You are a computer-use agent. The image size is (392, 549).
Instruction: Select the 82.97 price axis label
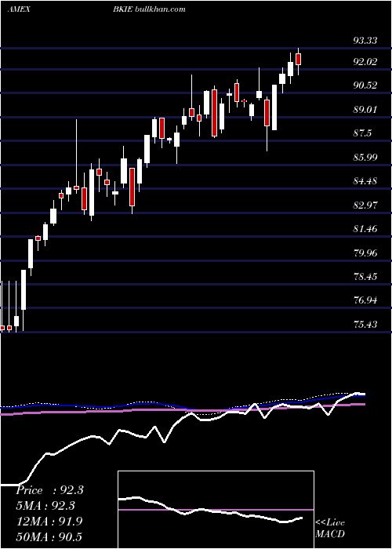pos(365,205)
